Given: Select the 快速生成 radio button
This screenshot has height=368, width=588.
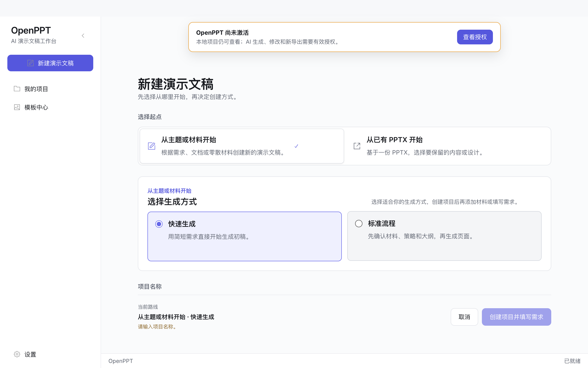Looking at the screenshot, I should (x=159, y=224).
